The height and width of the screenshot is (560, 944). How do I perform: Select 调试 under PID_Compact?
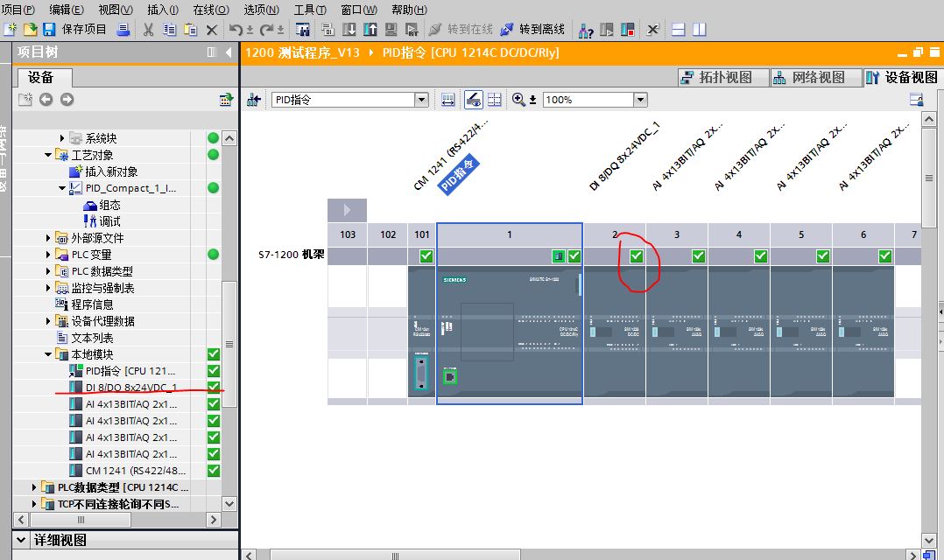pos(109,222)
